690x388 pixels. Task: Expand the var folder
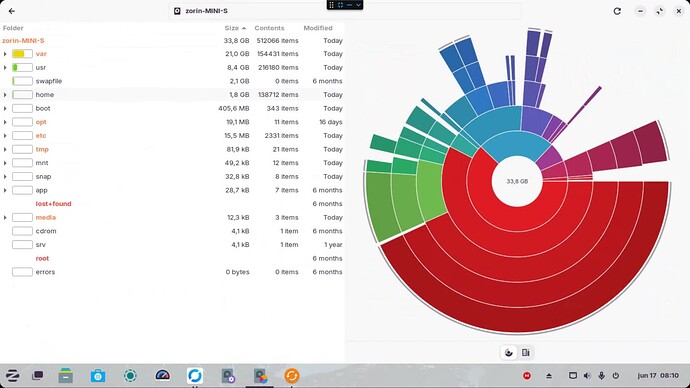(x=5, y=54)
